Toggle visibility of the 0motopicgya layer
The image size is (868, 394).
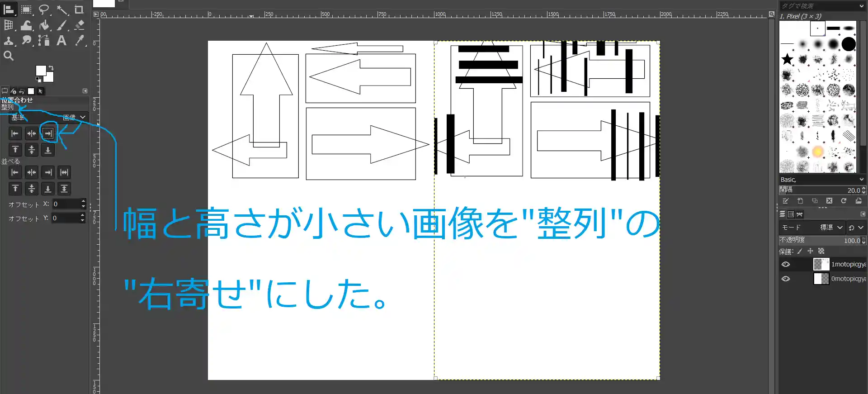pyautogui.click(x=786, y=279)
